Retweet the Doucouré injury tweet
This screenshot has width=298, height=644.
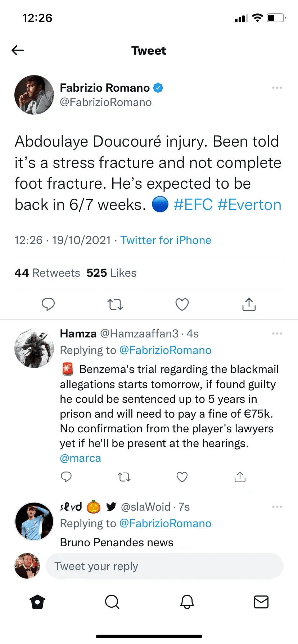115,304
